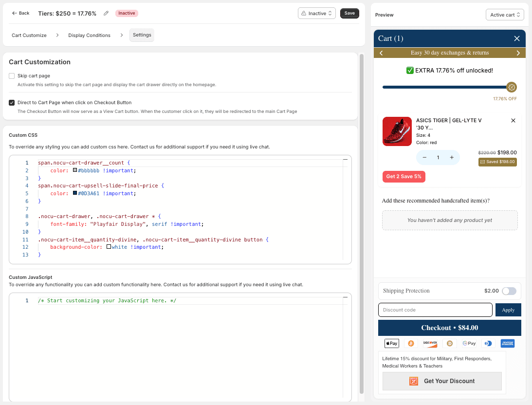Image resolution: width=532 pixels, height=405 pixels.
Task: Click the Discover payment icon
Action: [430, 343]
